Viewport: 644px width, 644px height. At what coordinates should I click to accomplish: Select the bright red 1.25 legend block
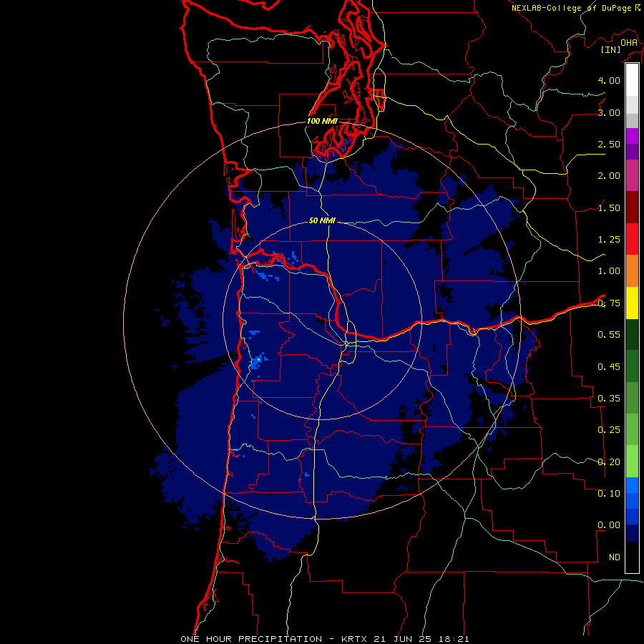click(632, 239)
